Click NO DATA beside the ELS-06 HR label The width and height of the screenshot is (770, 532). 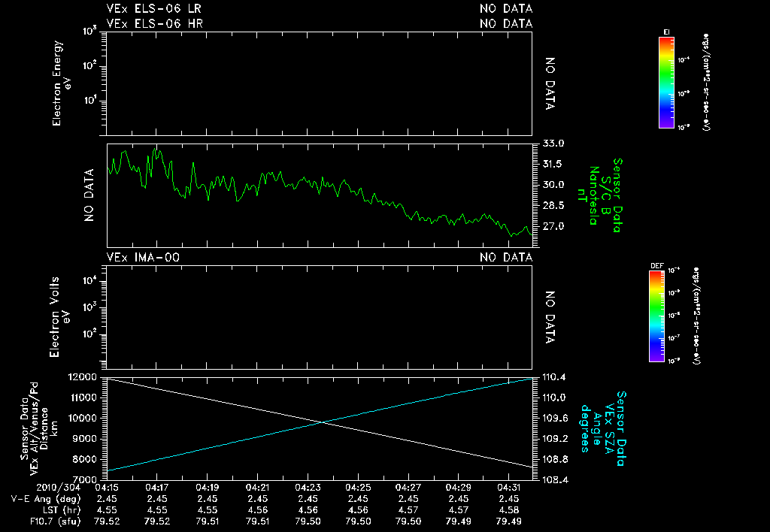506,23
